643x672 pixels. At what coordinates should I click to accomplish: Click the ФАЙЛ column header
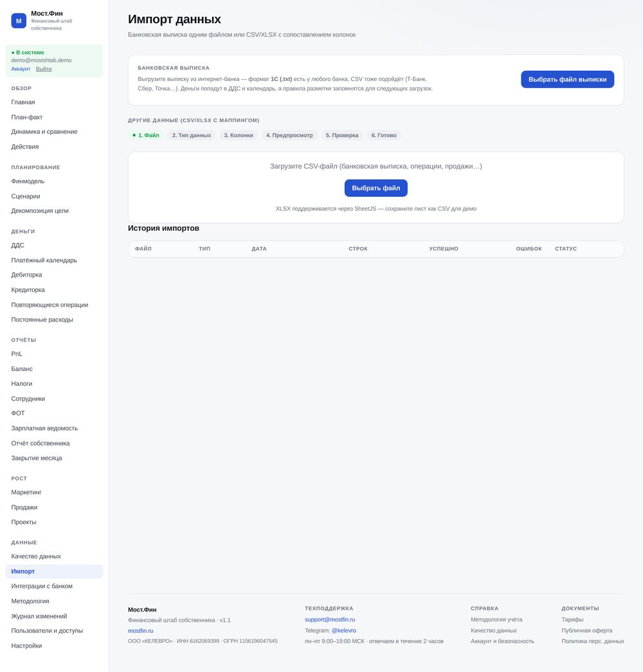143,249
